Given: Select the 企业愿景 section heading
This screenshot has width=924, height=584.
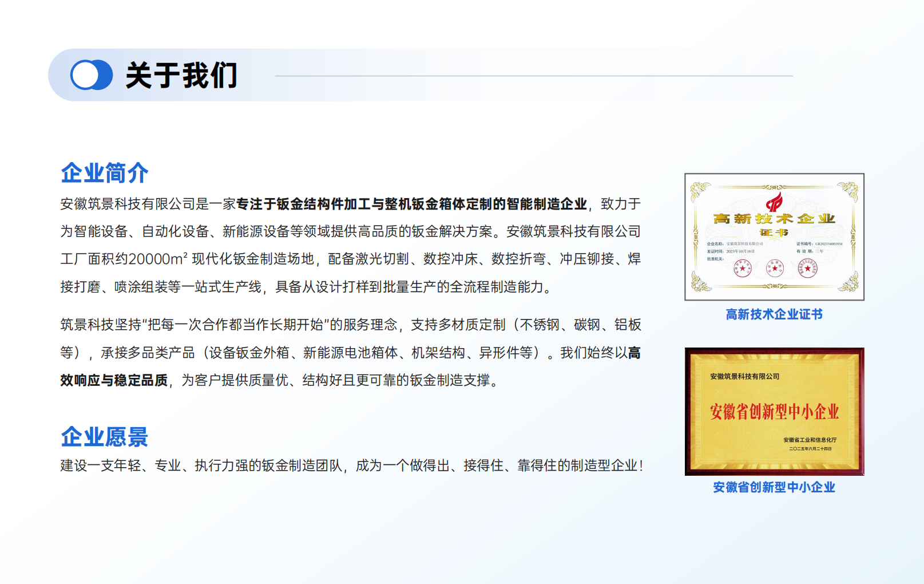Looking at the screenshot, I should (105, 437).
